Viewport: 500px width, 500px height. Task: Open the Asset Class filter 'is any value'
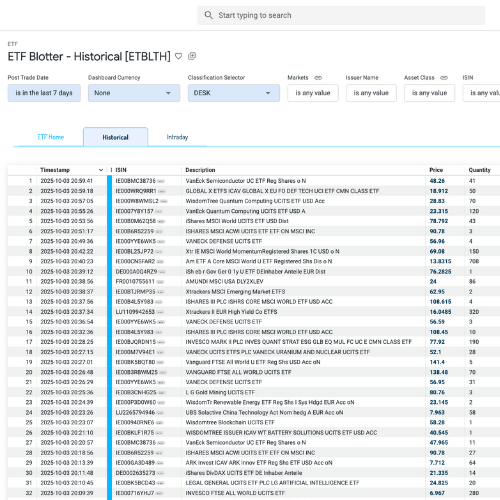(x=430, y=93)
